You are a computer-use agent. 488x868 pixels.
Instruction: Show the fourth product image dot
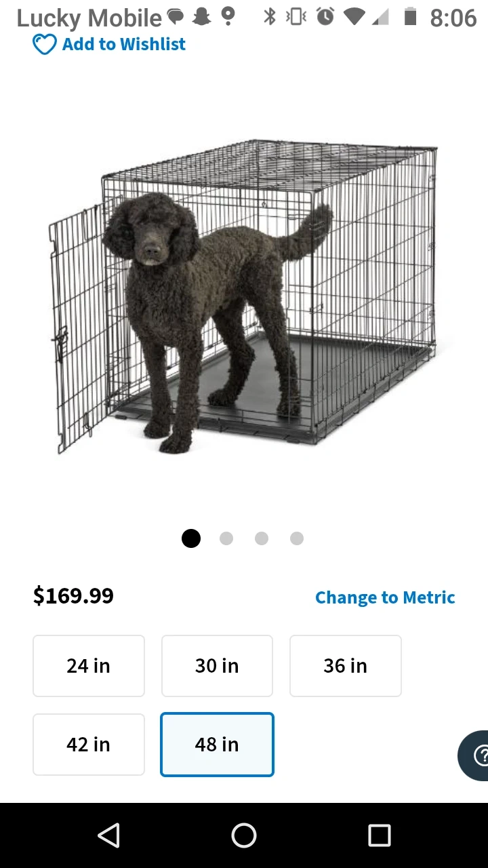point(297,538)
